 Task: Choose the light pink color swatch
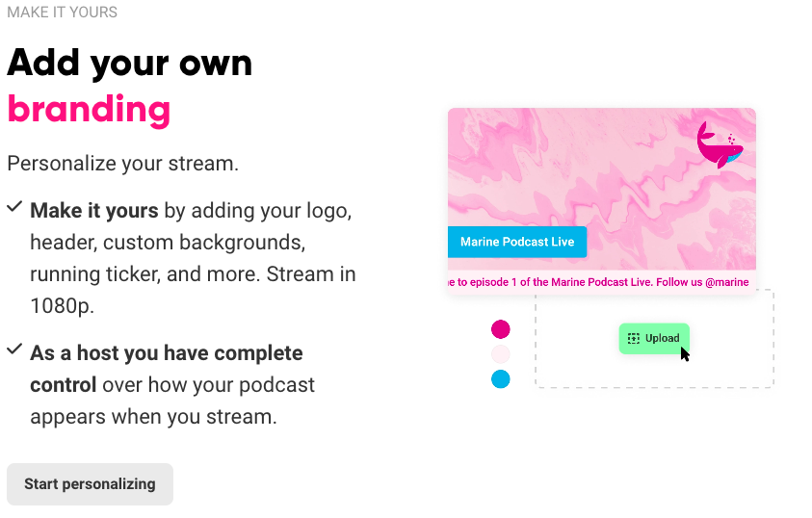tap(500, 354)
